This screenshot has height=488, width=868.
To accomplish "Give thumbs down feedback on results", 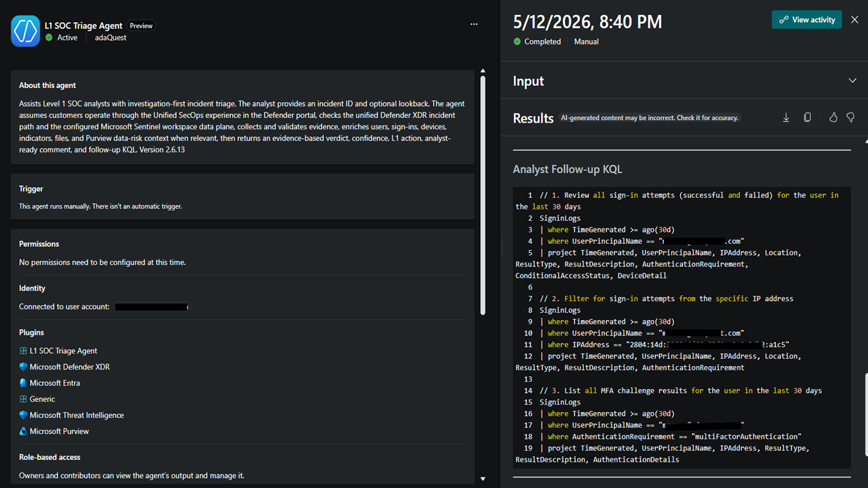I will click(x=850, y=118).
